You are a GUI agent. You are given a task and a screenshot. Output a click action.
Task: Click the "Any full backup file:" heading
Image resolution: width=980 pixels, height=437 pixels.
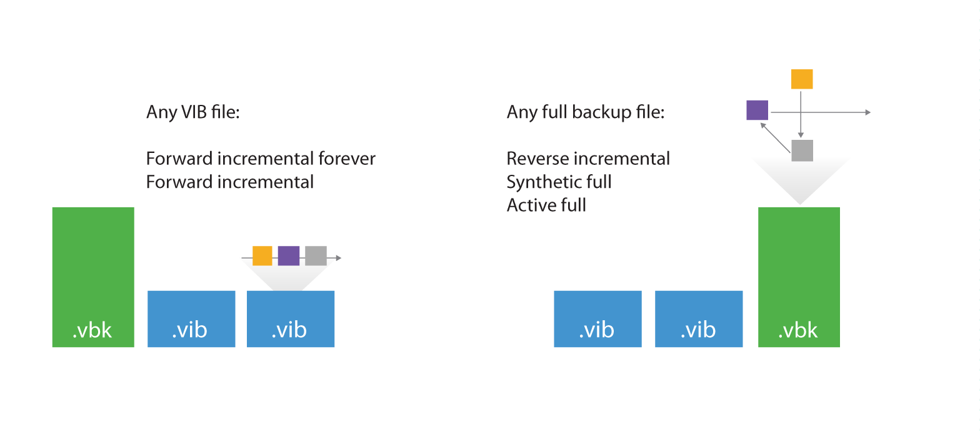(x=585, y=112)
